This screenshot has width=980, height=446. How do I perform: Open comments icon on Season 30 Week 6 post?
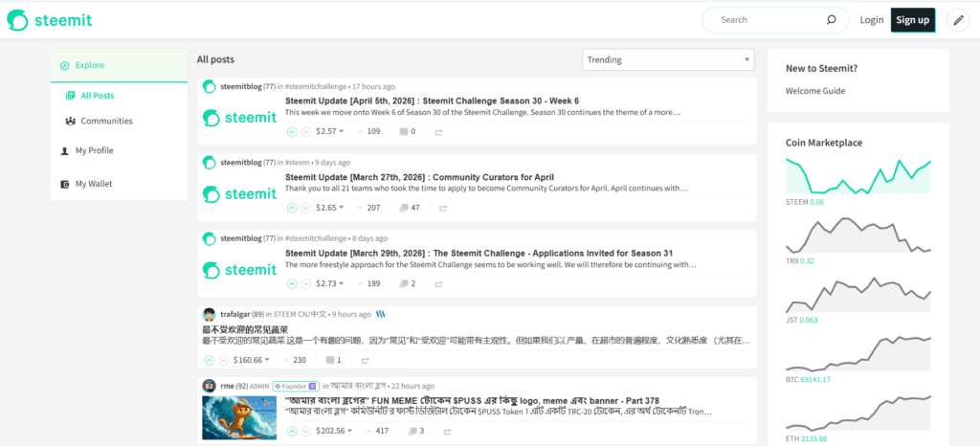[404, 132]
